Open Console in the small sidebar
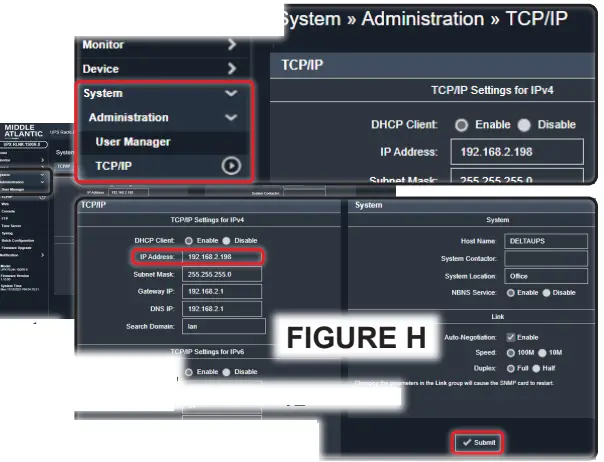This screenshot has width=604, height=462. (x=8, y=212)
